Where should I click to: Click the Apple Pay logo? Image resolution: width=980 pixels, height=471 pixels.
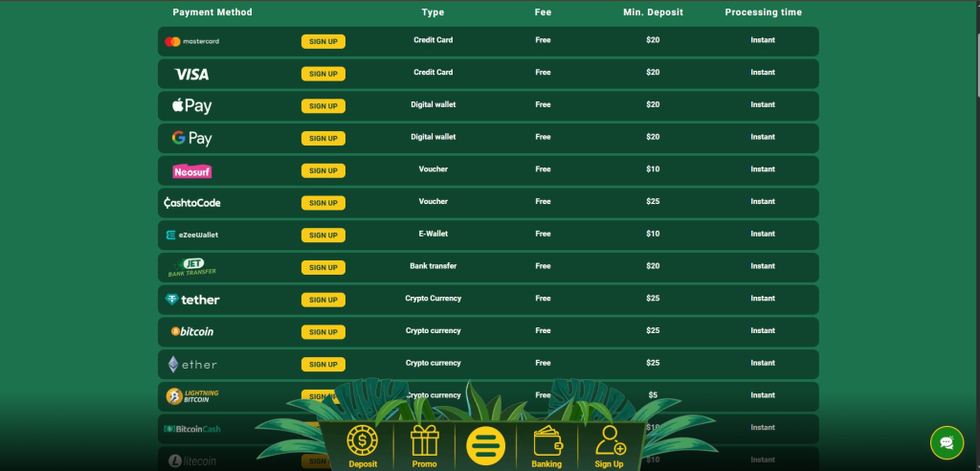191,106
